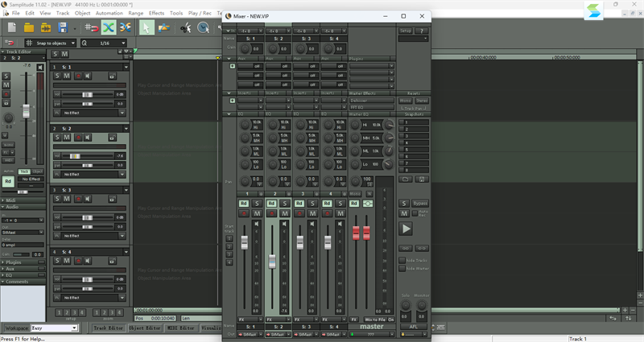Solo track S: 1 in track list
The height and width of the screenshot is (342, 644).
(58, 76)
